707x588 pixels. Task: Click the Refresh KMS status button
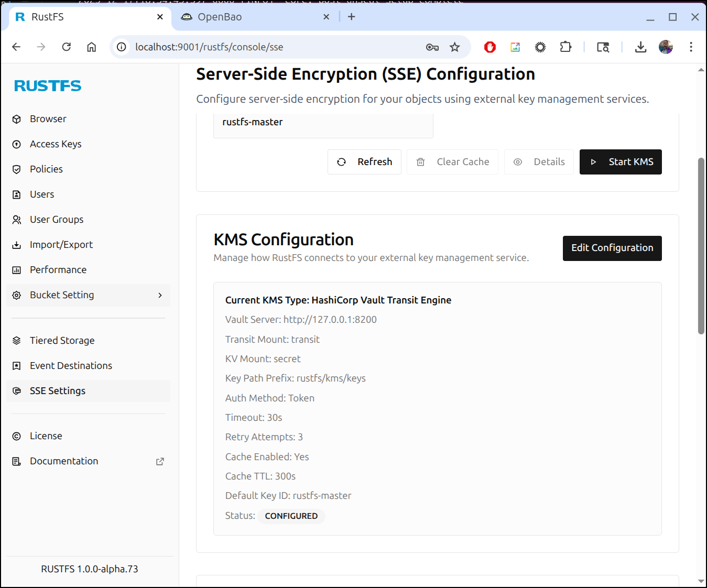pos(364,162)
